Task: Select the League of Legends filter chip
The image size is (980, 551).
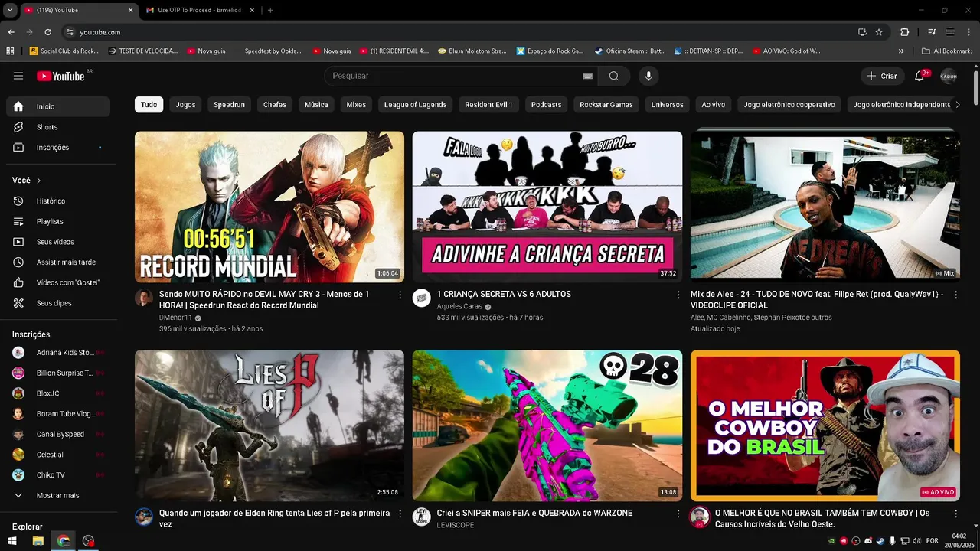Action: pos(415,105)
